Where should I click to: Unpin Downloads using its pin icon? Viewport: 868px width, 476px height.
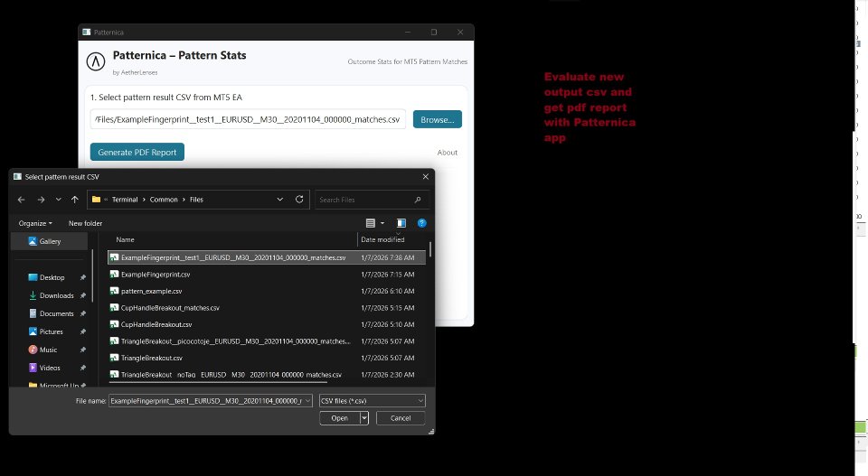83,295
